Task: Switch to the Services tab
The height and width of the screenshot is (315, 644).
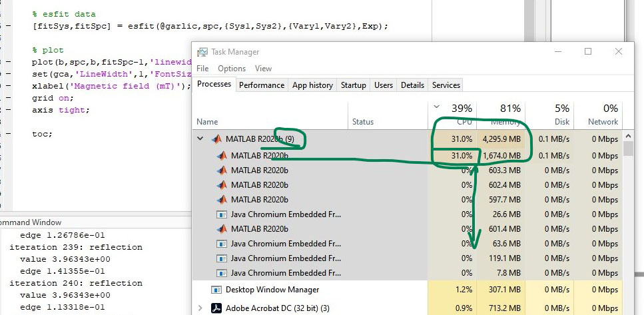Action: coord(446,85)
